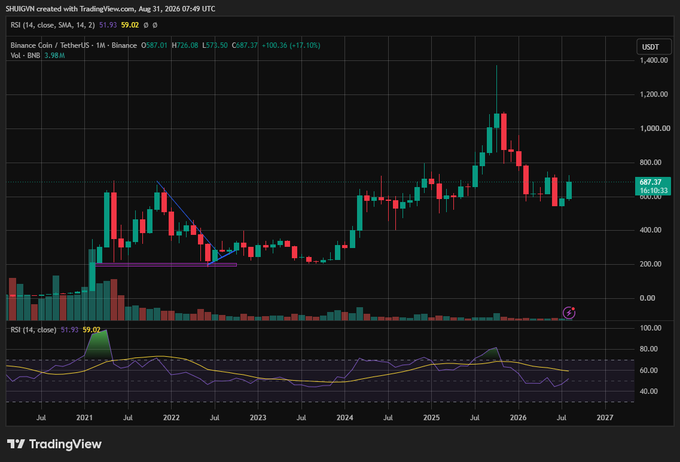Click the 2026 time axis label
The height and width of the screenshot is (462, 680).
(518, 417)
